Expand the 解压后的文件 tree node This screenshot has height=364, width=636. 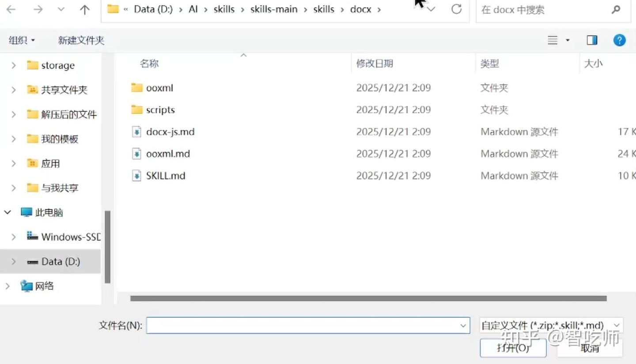pos(14,114)
